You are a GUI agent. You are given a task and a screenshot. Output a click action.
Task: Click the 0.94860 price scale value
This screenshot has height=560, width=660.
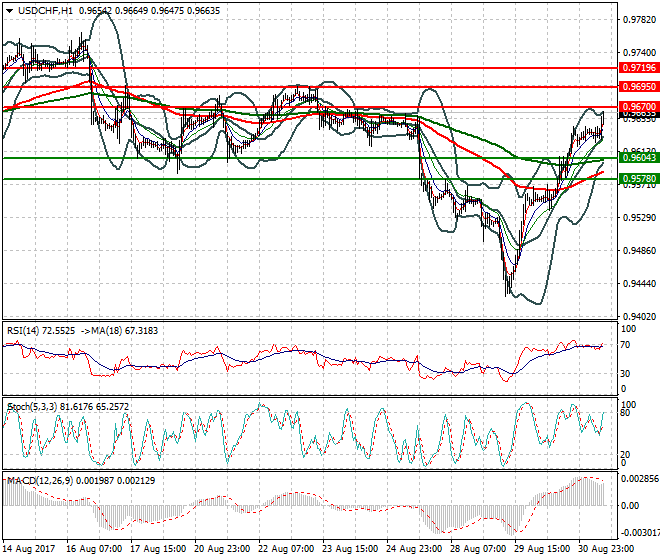(x=639, y=251)
